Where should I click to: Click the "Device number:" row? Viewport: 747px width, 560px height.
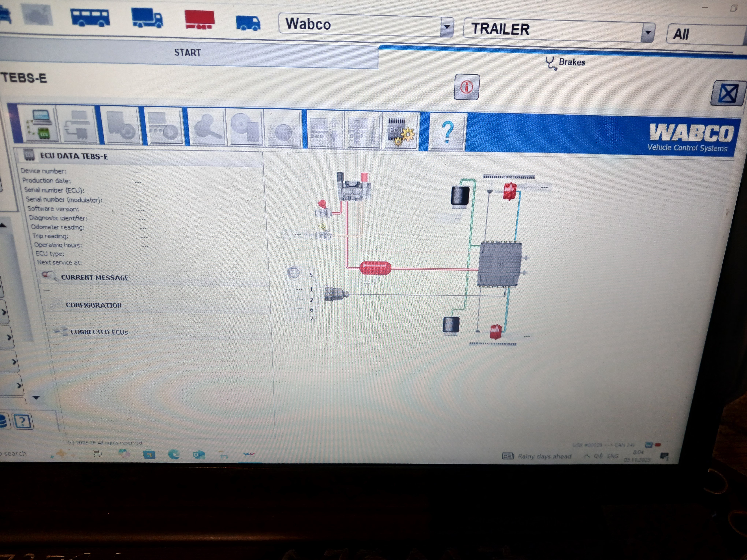coord(81,171)
